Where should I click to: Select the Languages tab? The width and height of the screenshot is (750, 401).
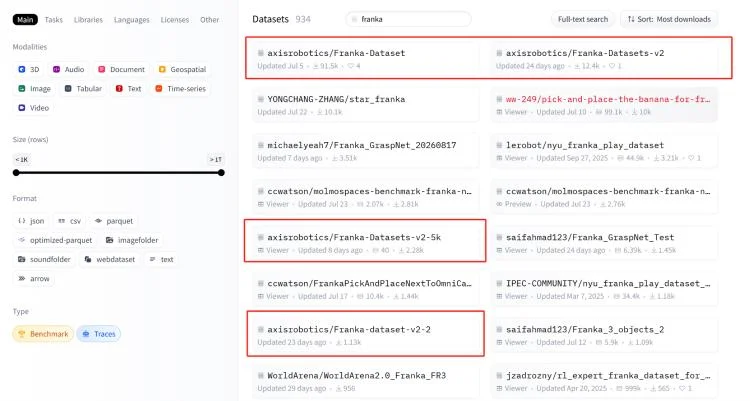pyautogui.click(x=132, y=20)
